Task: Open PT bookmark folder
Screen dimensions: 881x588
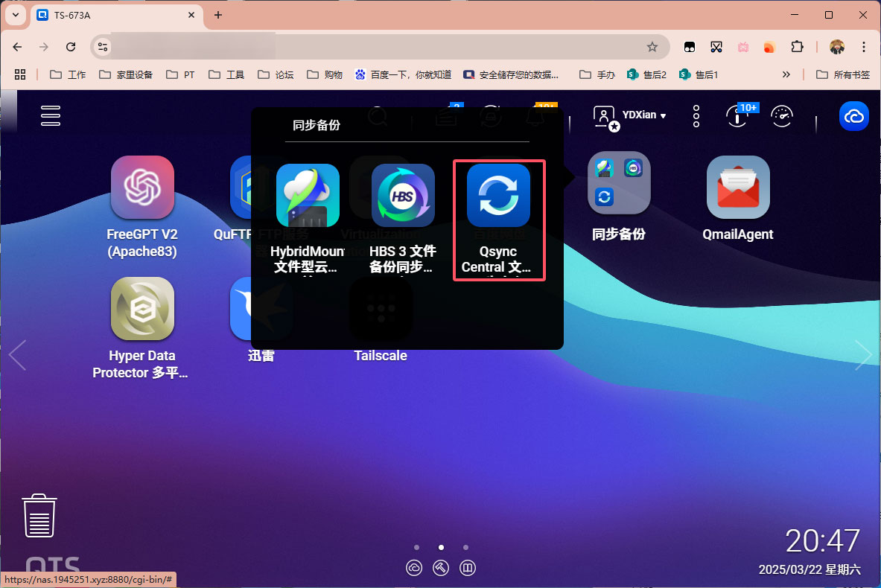Action: (x=180, y=74)
